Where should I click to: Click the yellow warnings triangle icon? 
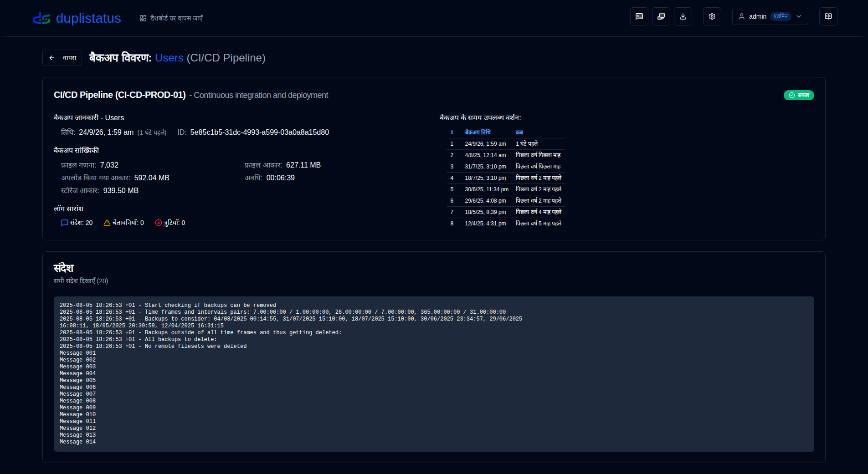point(107,223)
